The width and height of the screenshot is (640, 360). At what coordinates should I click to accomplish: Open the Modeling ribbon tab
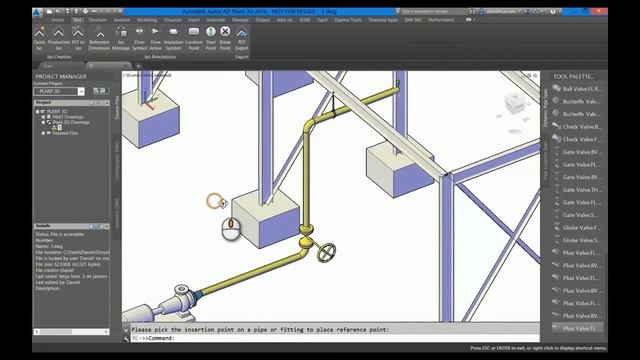click(147, 20)
